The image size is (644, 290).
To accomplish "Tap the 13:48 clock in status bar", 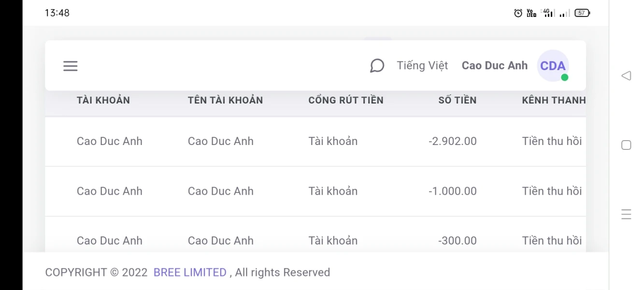I will tap(57, 13).
